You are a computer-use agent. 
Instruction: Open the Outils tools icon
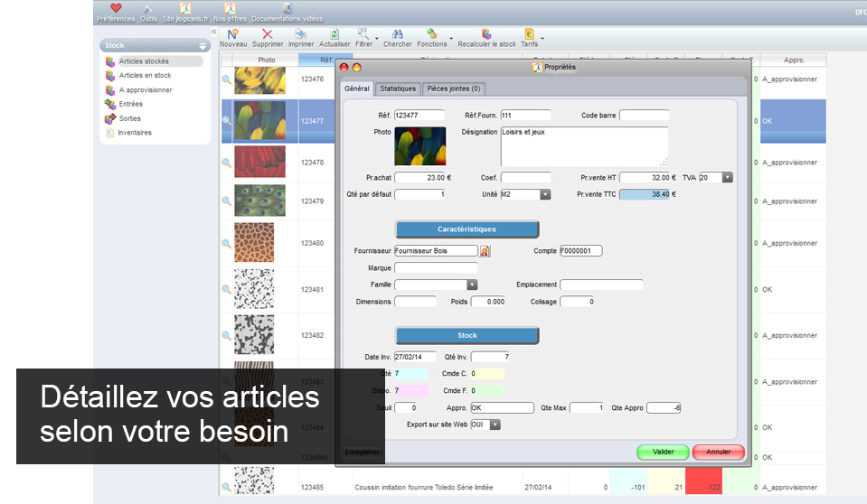pyautogui.click(x=148, y=8)
